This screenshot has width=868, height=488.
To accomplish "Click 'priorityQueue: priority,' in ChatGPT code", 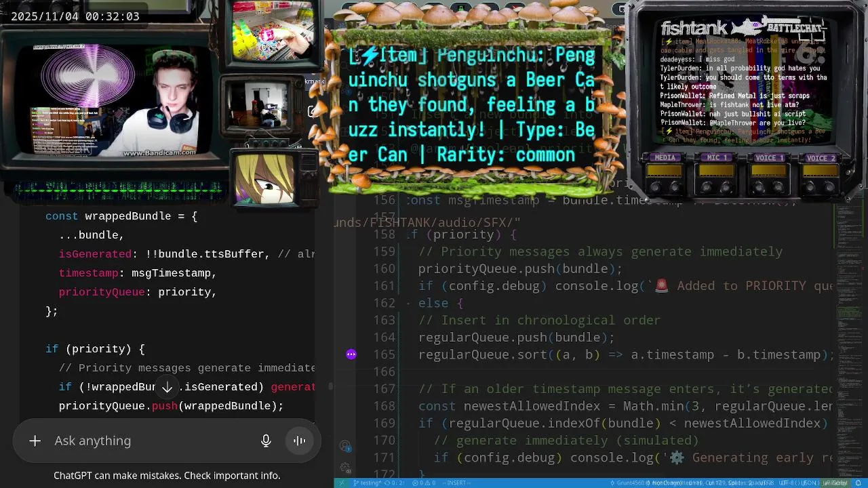I will pyautogui.click(x=138, y=292).
